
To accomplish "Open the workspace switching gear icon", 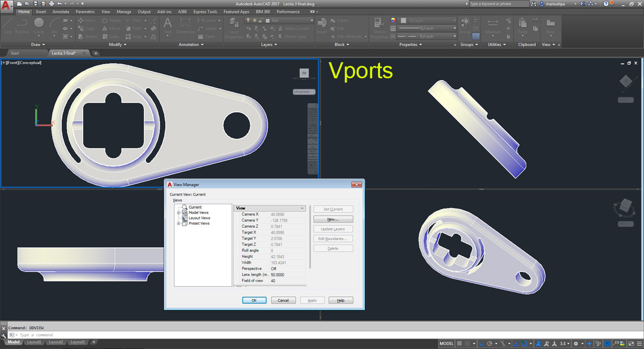I will (x=576, y=344).
